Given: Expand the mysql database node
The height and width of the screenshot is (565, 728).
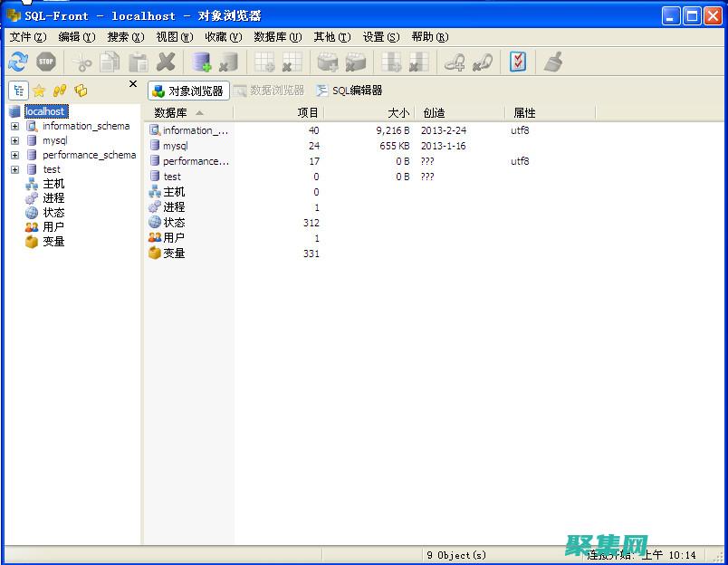Looking at the screenshot, I should click(14, 140).
